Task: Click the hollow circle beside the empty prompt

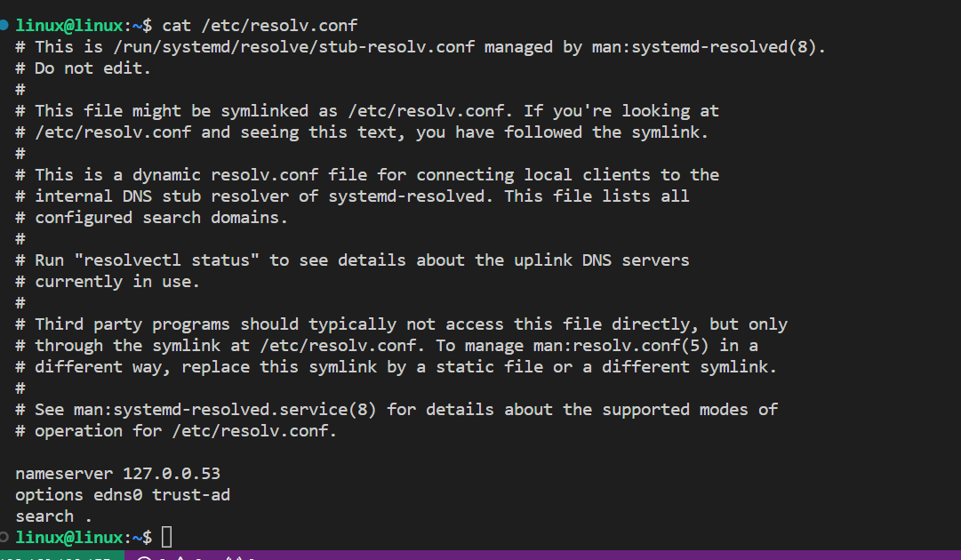Action: coord(4,537)
